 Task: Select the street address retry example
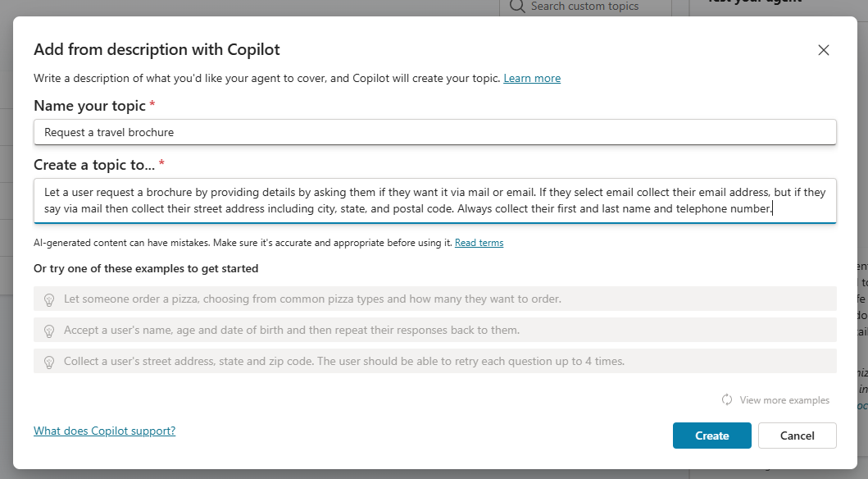click(x=434, y=361)
